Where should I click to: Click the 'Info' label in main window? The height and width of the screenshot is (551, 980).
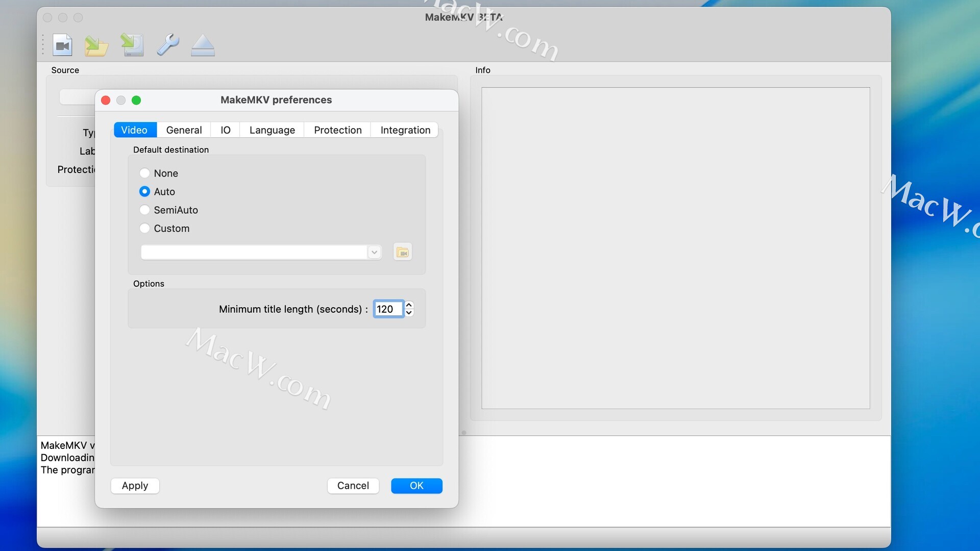pyautogui.click(x=483, y=70)
